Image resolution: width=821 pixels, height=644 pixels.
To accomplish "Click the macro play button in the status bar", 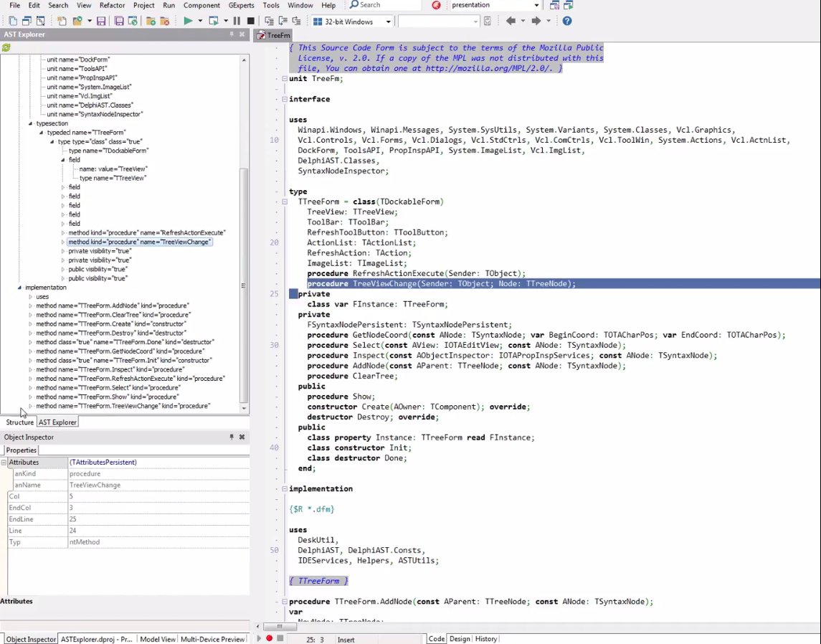I will (259, 638).
